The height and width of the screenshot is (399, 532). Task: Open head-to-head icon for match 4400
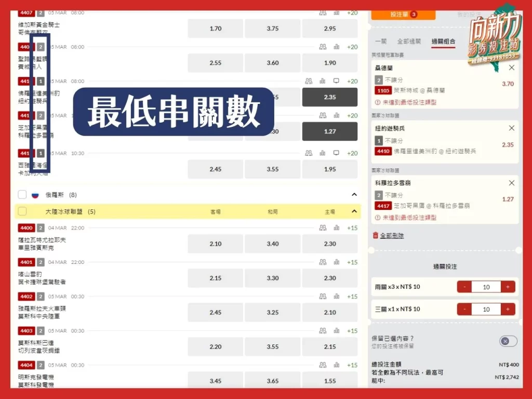[x=323, y=228]
